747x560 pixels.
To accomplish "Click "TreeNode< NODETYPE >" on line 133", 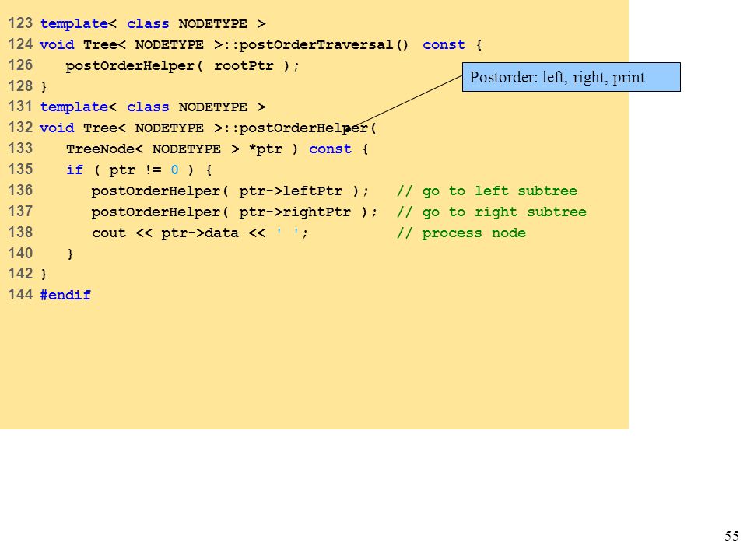I will (153, 149).
